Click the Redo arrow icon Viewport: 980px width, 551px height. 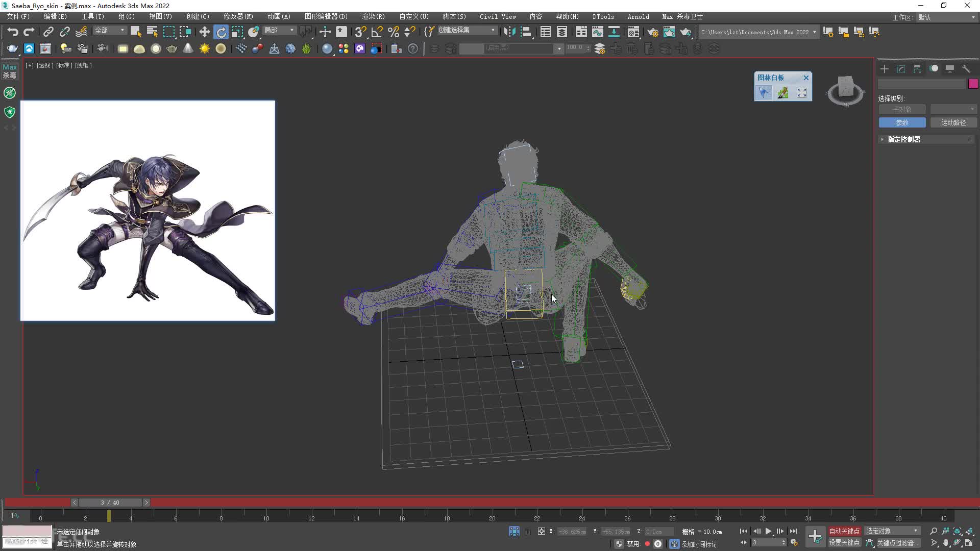pos(29,32)
